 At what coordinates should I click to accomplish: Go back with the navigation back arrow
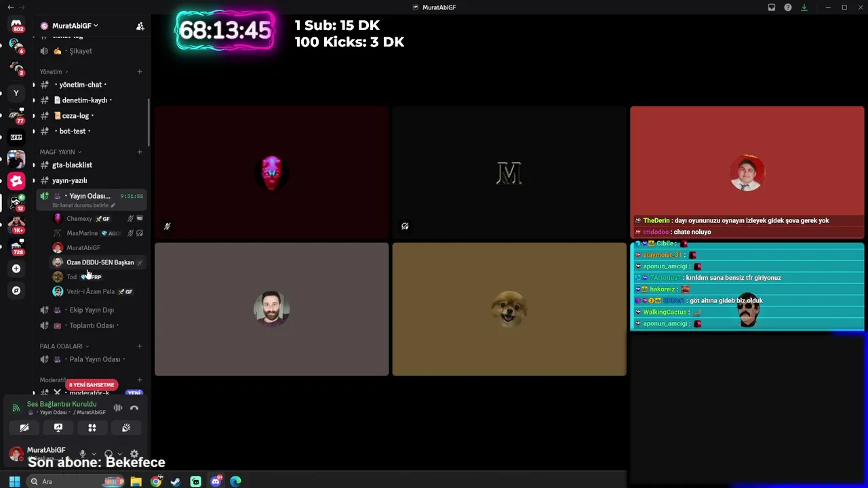pyautogui.click(x=10, y=7)
